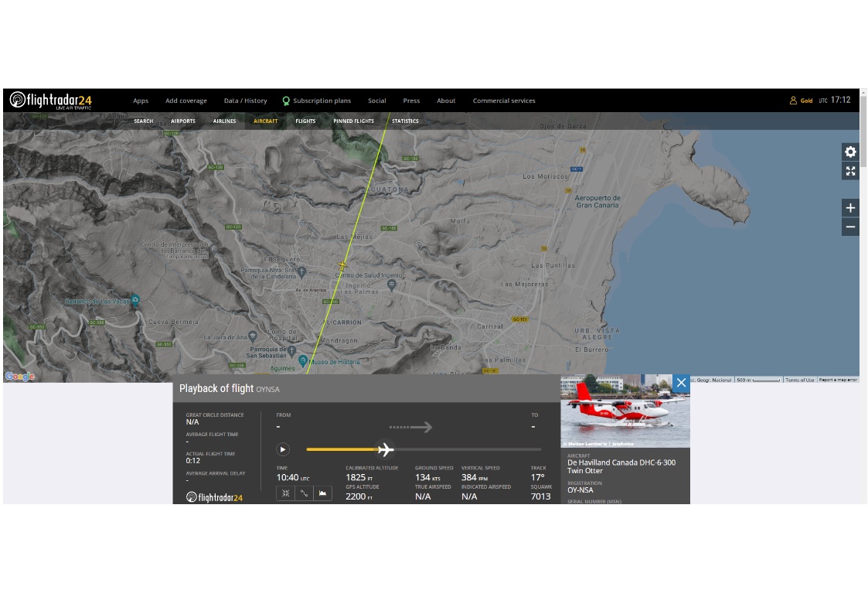Click Report a map error link

pos(838,380)
